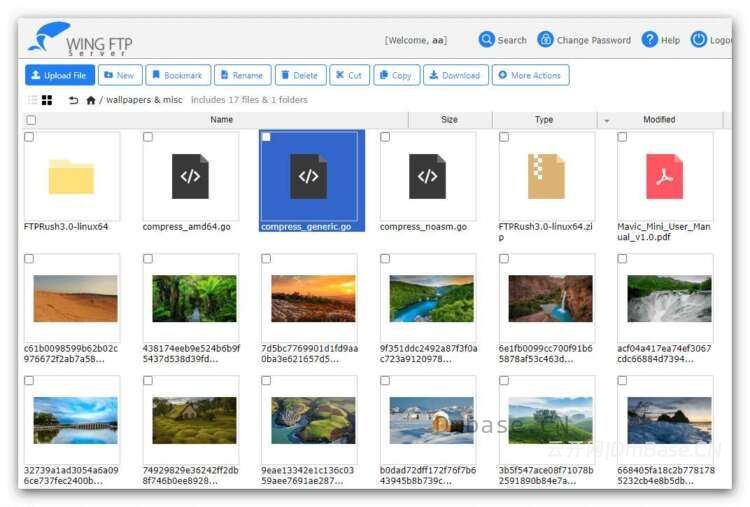Open the snowy cabin thumbnail b0dad72dff
This screenshot has width=750, height=507.
[x=431, y=420]
